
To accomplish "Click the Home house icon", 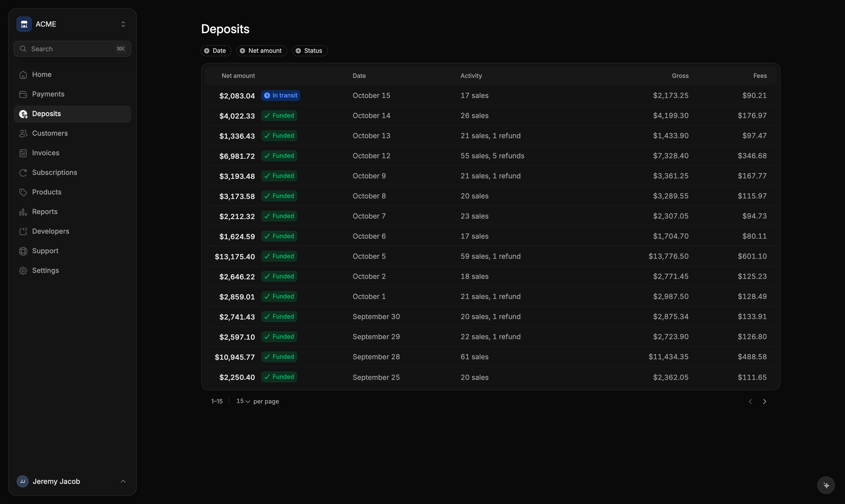I will 23,75.
